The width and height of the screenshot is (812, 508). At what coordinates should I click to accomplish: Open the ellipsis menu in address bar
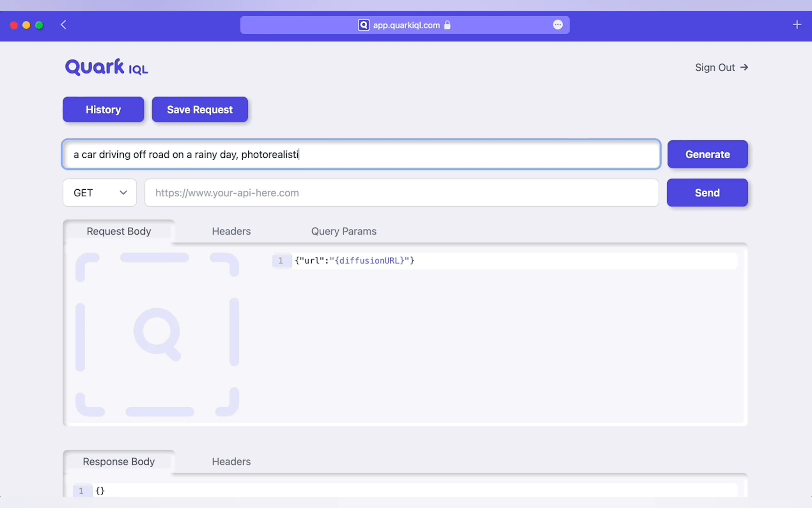558,25
